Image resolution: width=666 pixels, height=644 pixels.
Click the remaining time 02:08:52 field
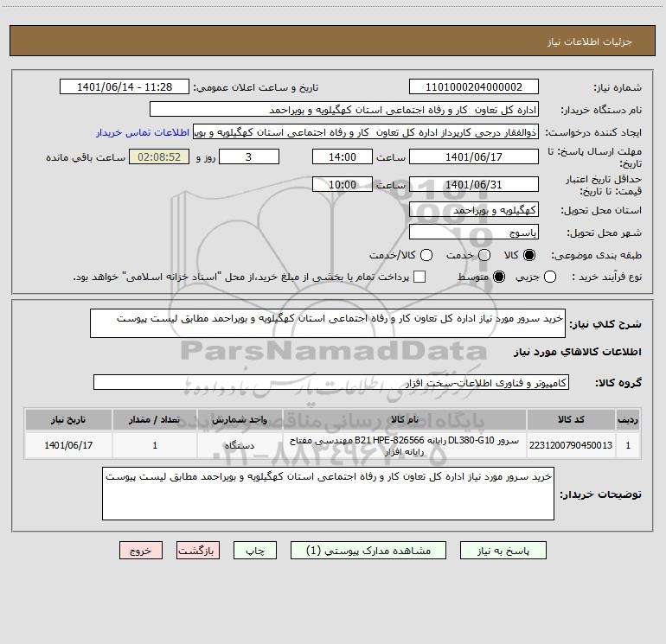tap(159, 157)
